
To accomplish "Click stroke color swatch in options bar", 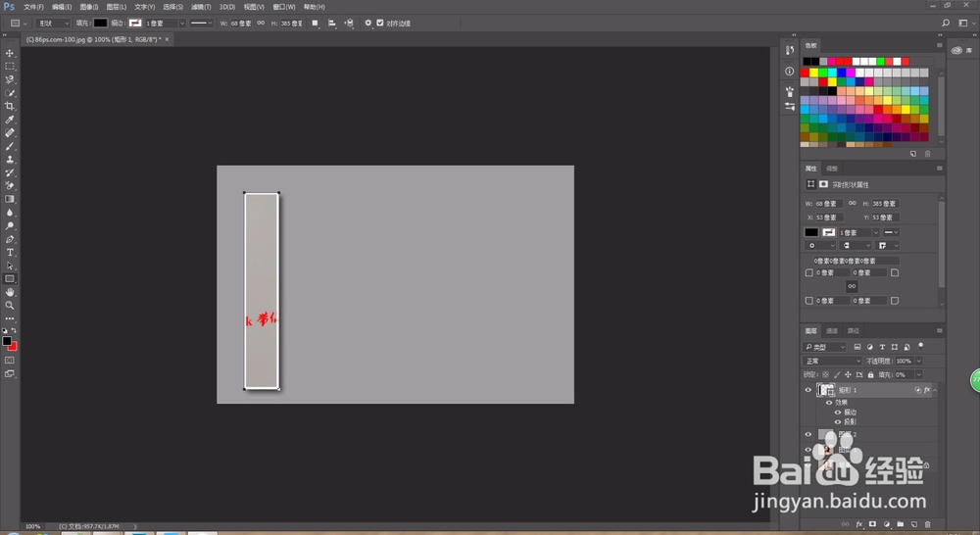I will click(135, 24).
